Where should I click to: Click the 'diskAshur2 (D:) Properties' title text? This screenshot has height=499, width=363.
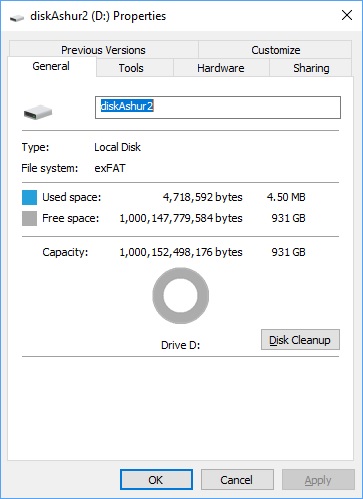pyautogui.click(x=98, y=16)
